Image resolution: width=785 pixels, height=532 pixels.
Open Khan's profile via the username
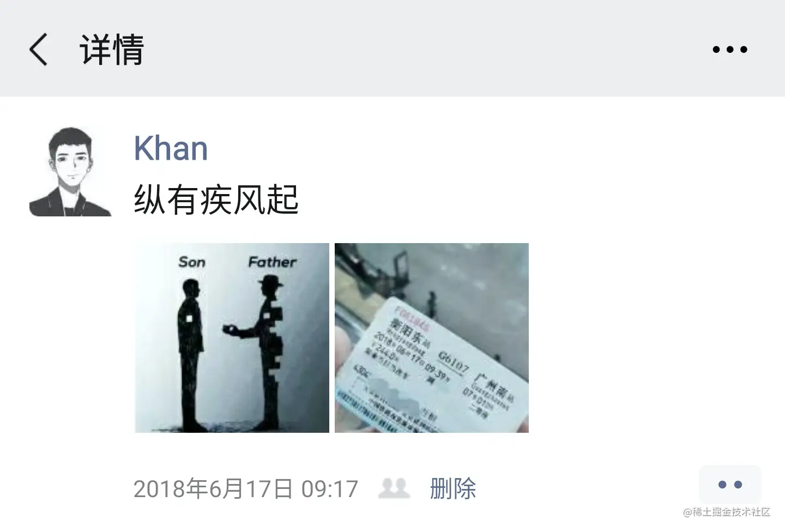click(171, 148)
